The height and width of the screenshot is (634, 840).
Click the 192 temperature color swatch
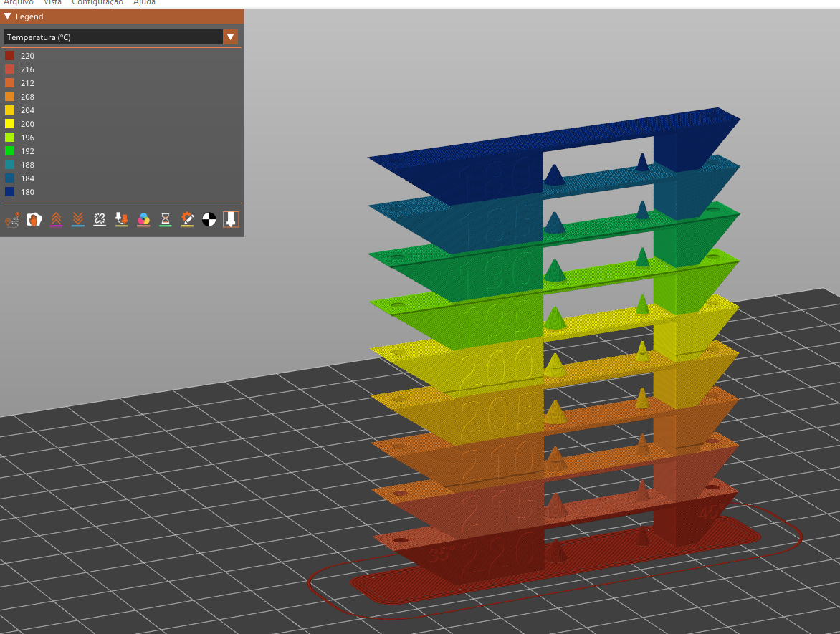9,151
